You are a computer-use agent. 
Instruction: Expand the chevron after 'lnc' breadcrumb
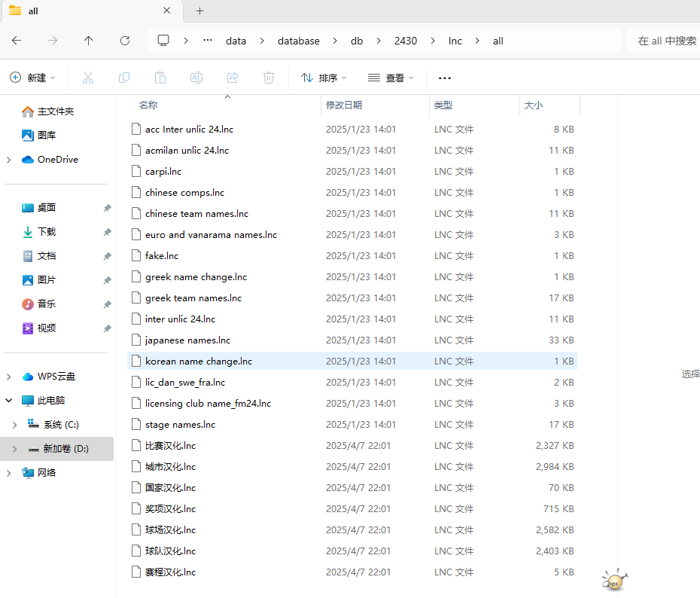[x=477, y=41]
